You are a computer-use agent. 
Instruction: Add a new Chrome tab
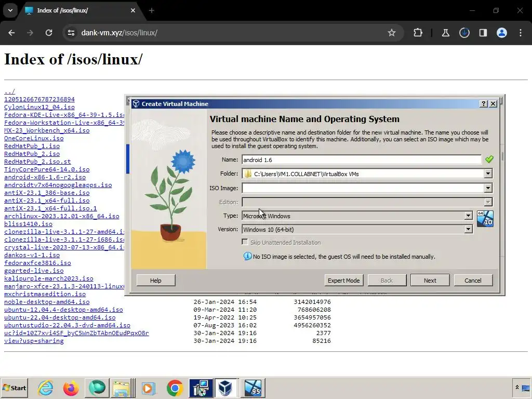[x=152, y=10]
